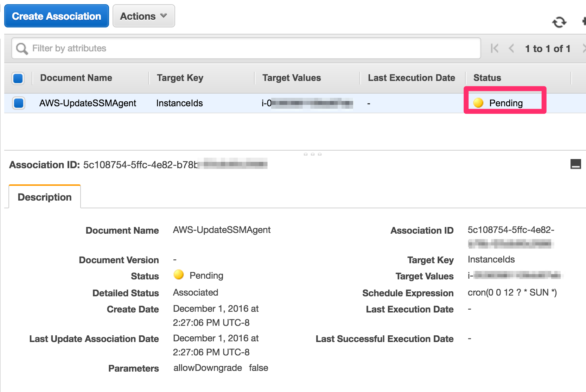Go to the previous results page
Screen dimensions: 586x392
coord(511,49)
